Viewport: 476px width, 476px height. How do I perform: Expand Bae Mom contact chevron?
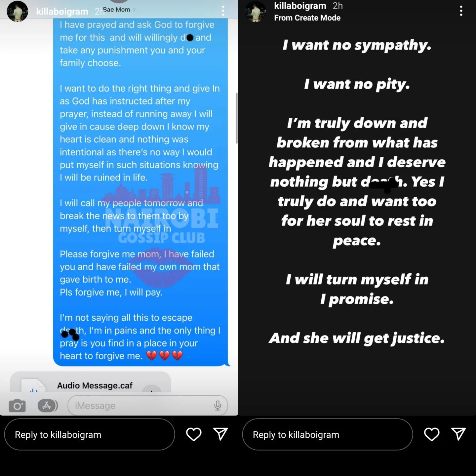(x=134, y=10)
